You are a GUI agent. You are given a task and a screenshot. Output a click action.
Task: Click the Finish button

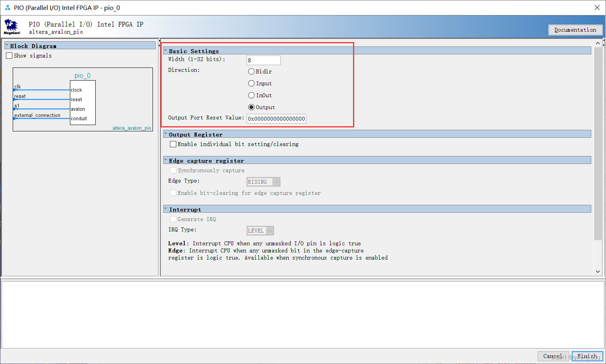click(x=587, y=356)
